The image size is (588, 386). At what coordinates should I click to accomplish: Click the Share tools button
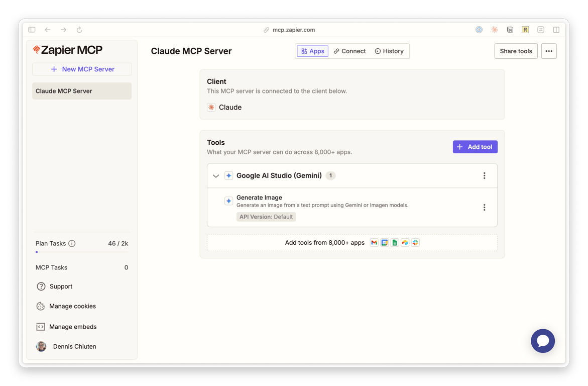point(516,51)
